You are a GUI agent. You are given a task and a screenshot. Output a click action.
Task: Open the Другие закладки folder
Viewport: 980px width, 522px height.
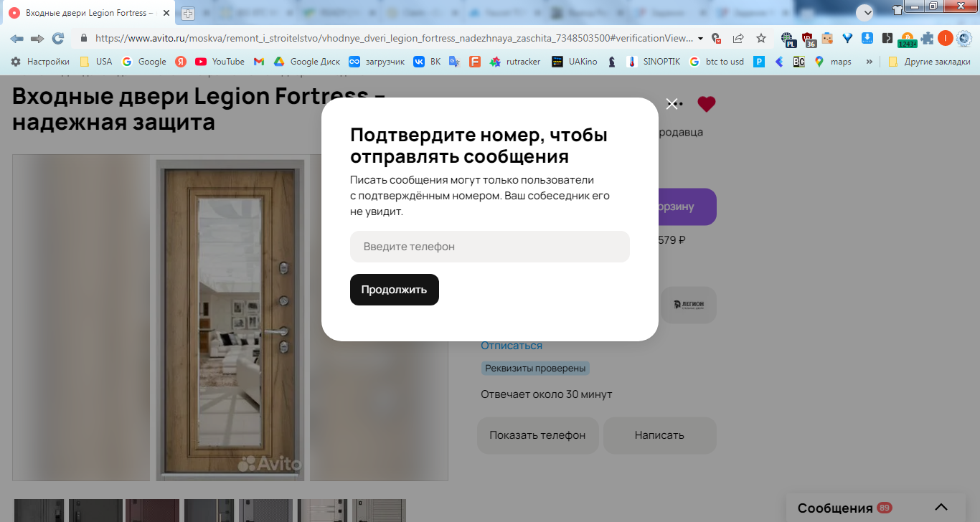(929, 62)
